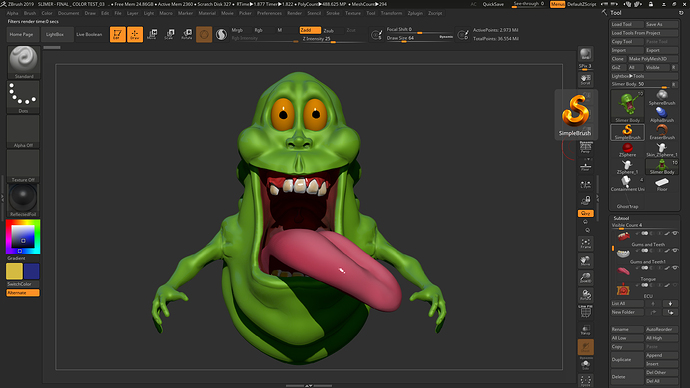Open the Material menu

click(x=207, y=13)
